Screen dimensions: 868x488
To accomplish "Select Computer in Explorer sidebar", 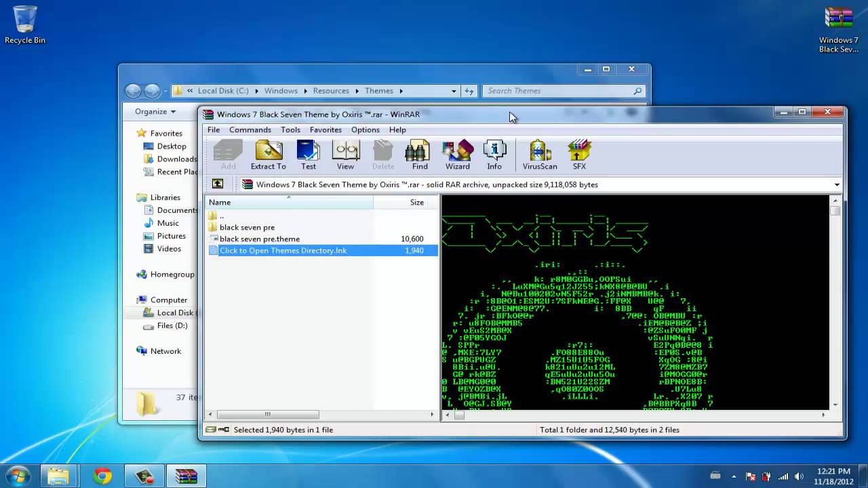I will (x=169, y=300).
